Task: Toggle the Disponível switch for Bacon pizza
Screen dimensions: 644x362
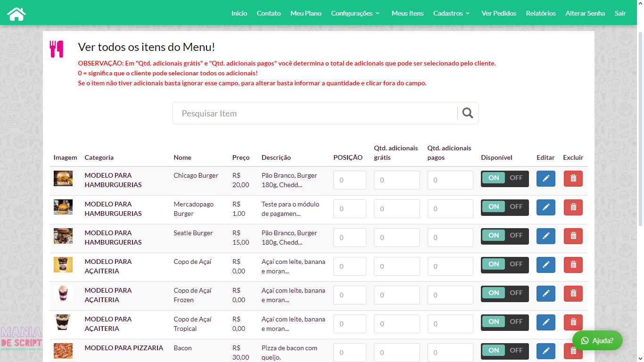Action: [504, 351]
